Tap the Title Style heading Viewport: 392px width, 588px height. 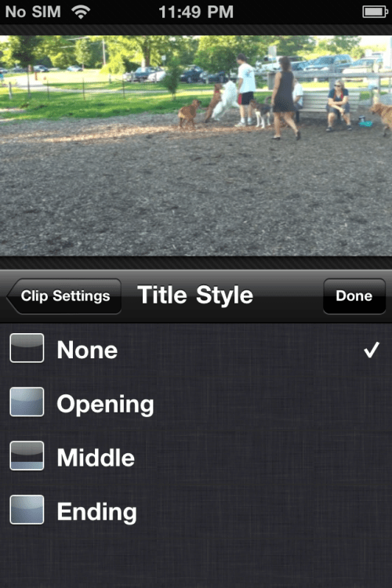tap(195, 295)
